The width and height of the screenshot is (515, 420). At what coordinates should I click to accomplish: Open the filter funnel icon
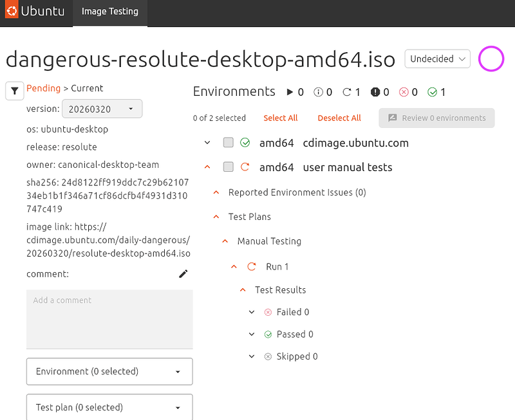tap(14, 91)
